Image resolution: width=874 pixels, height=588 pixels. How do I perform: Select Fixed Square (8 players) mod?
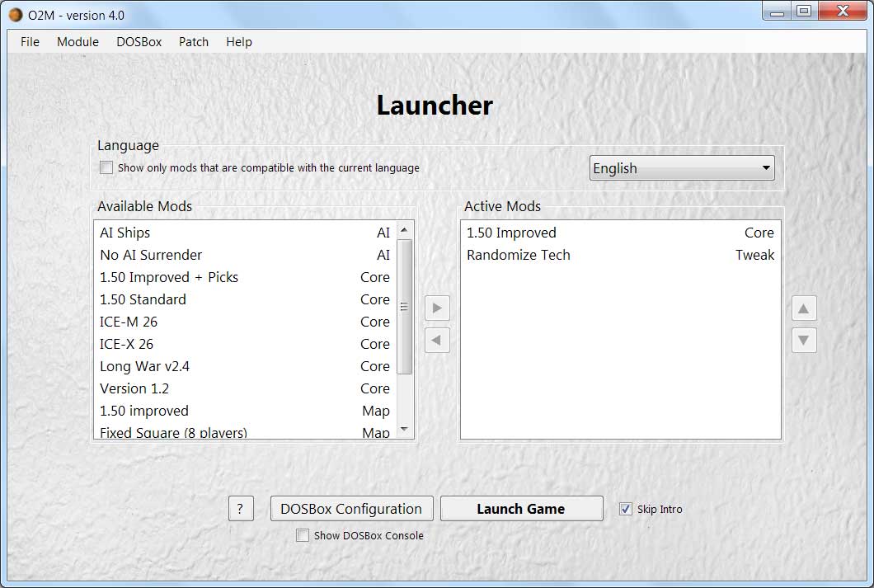pos(245,430)
